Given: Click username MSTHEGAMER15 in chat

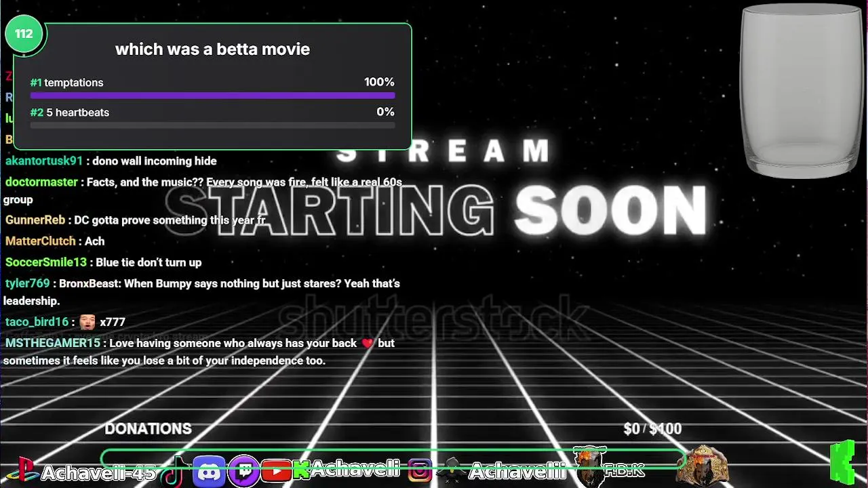Looking at the screenshot, I should (x=53, y=344).
